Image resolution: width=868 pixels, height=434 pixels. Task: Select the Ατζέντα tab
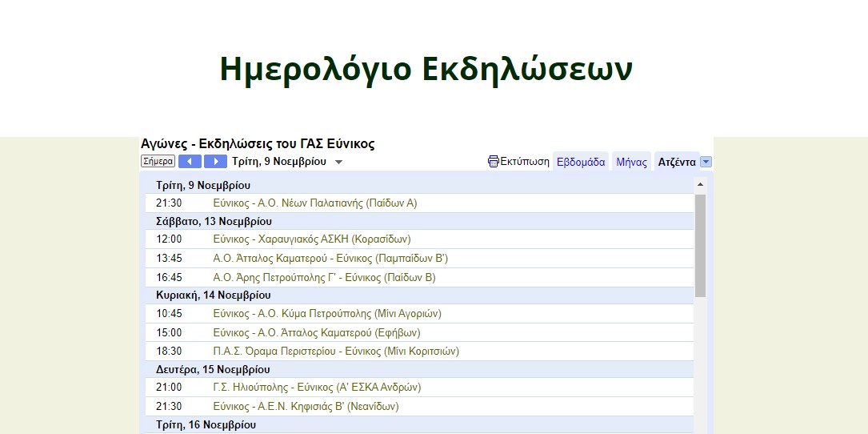(x=676, y=162)
